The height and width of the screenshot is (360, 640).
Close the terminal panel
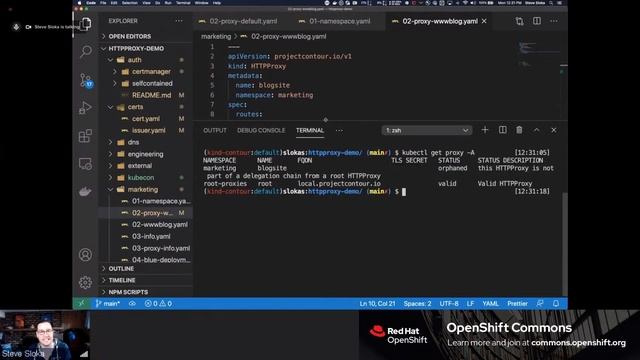pyautogui.click(x=554, y=130)
